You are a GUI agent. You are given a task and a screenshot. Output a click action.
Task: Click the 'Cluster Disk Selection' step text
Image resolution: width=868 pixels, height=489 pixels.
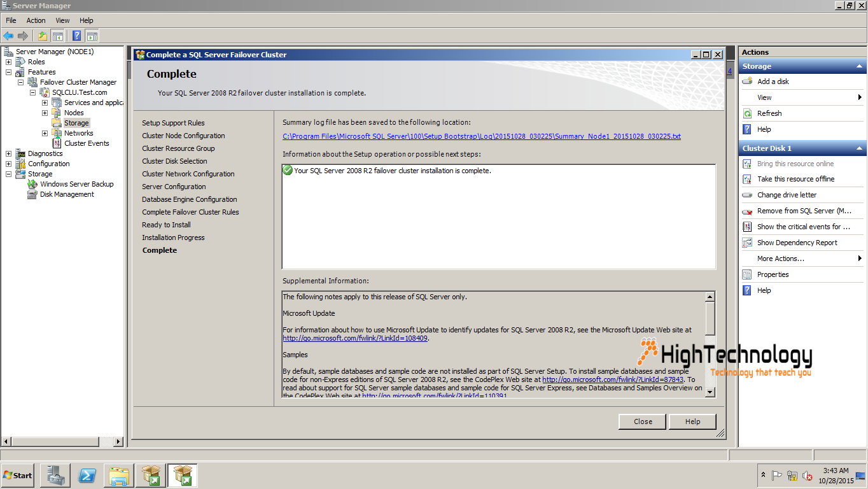coord(174,161)
